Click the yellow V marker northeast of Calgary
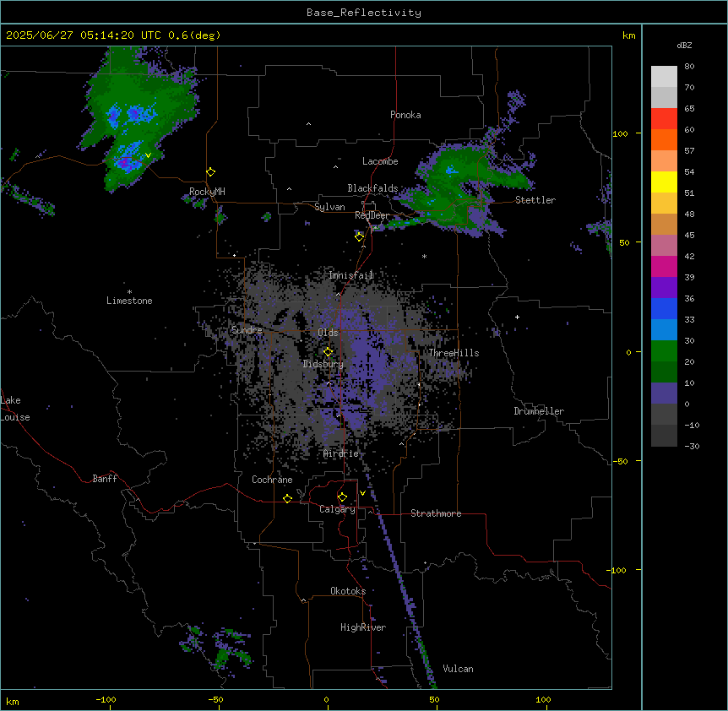The image size is (728, 711). [362, 493]
